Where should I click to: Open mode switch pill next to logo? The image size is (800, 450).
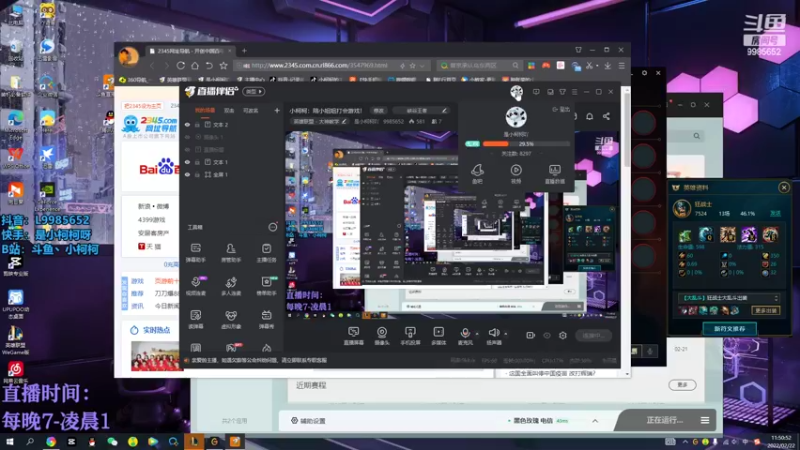(254, 92)
